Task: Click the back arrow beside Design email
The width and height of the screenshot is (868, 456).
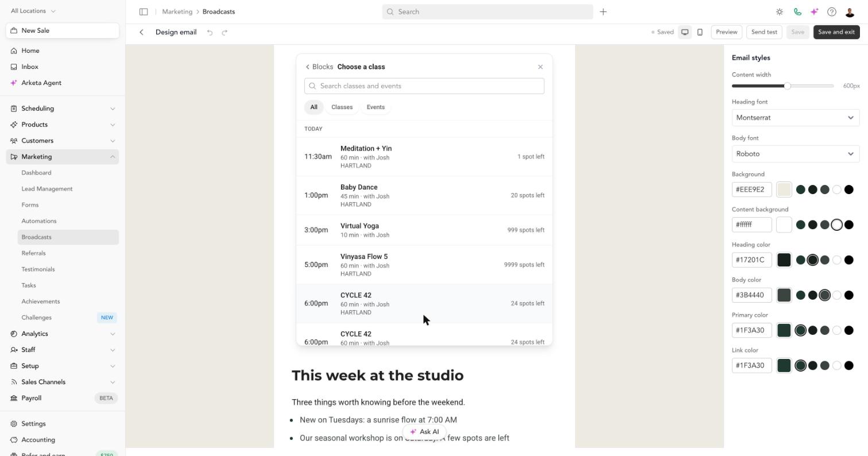Action: 141,32
